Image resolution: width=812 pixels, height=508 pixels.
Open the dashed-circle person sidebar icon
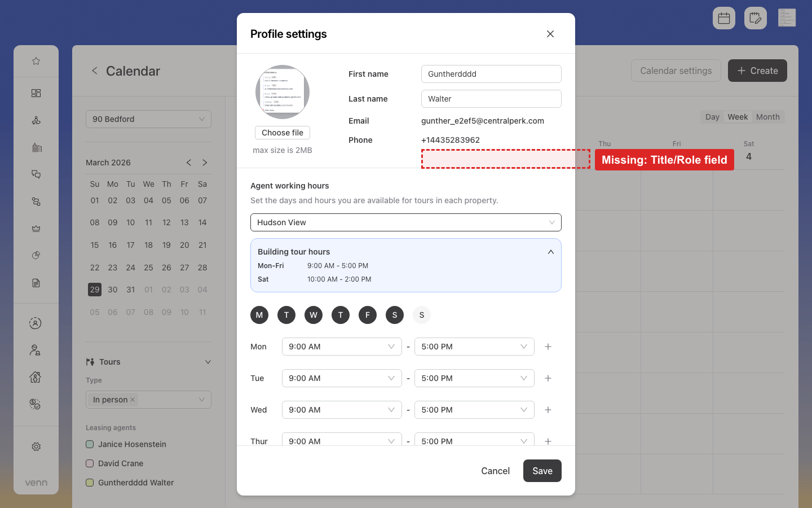click(x=36, y=323)
